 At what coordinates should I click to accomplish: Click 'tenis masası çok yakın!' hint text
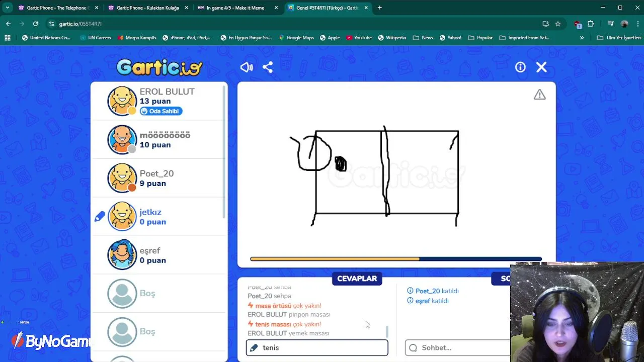284,324
